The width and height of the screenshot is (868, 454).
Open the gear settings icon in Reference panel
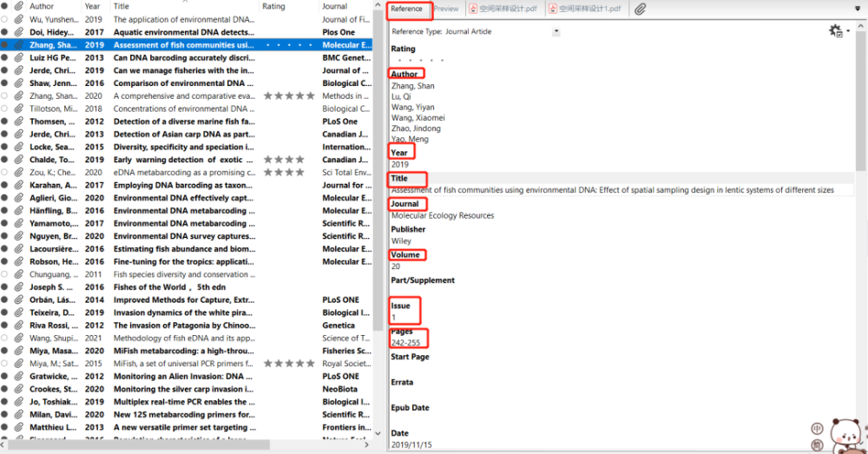(835, 31)
